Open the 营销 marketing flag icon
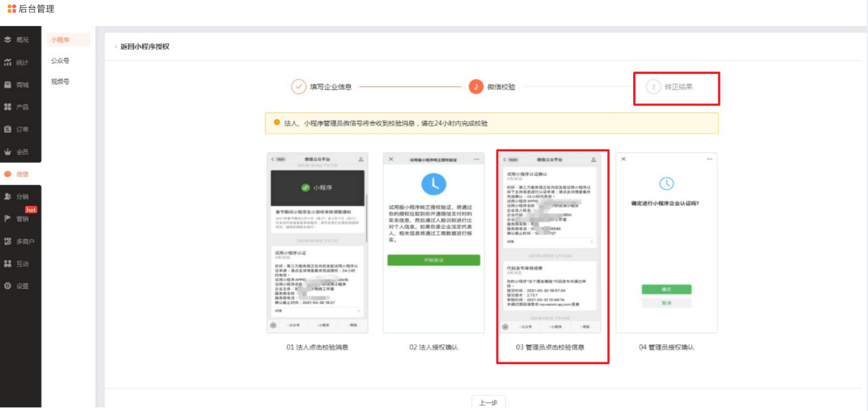The width and height of the screenshot is (868, 411). point(7,218)
